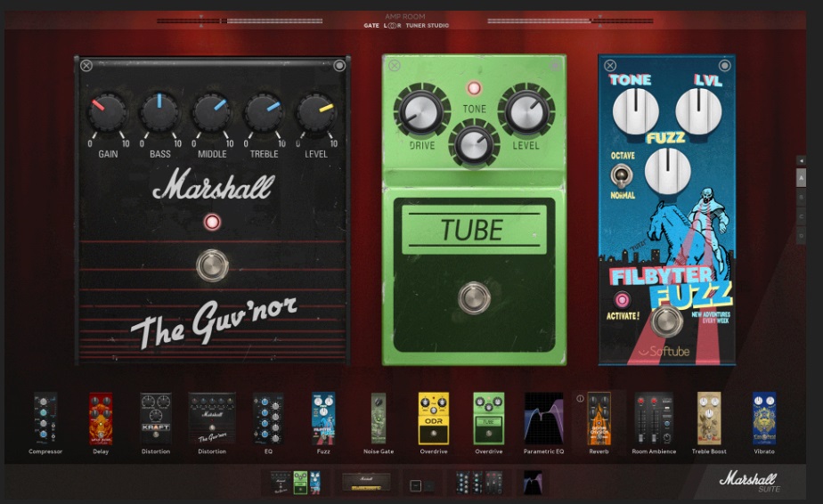Select the Fuzz pedal thumbnail in browser
The height and width of the screenshot is (504, 823).
coord(323,419)
